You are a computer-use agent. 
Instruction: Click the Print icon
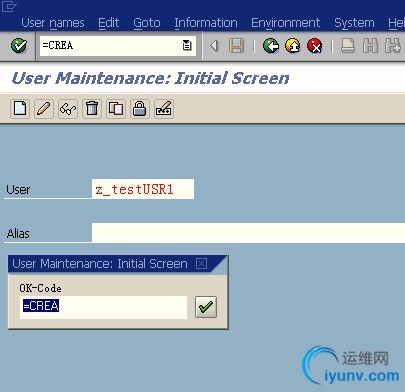click(x=348, y=46)
